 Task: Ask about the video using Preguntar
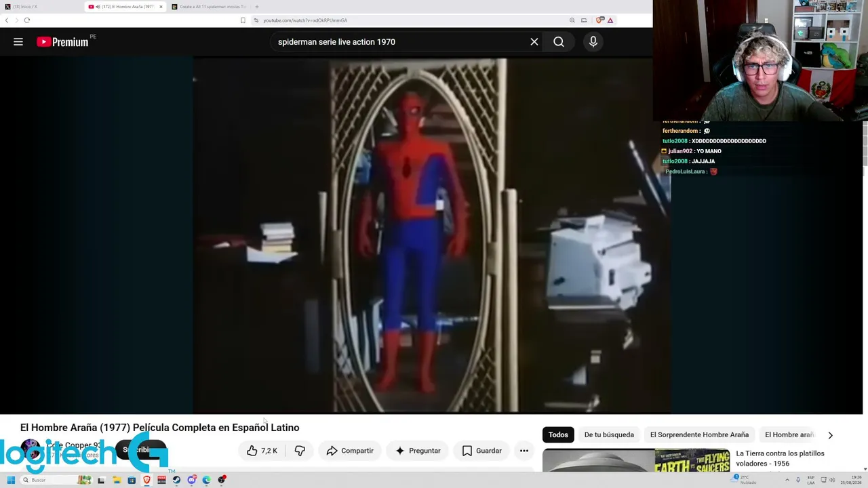418,451
